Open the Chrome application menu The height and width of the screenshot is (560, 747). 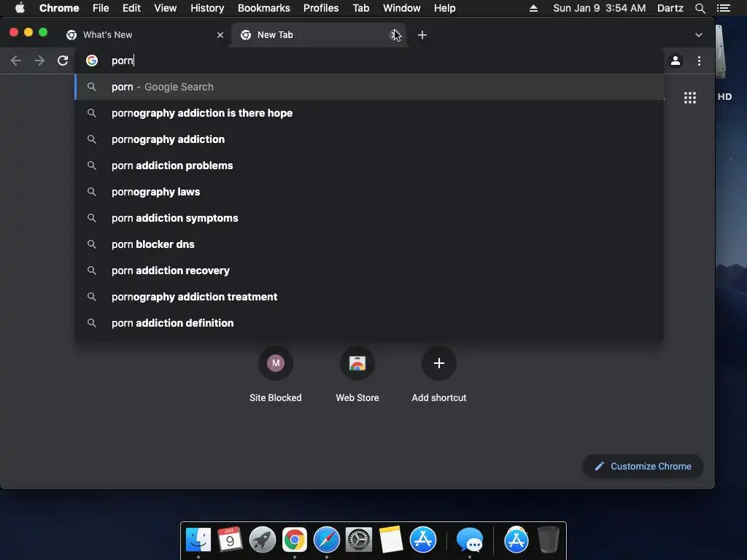59,8
